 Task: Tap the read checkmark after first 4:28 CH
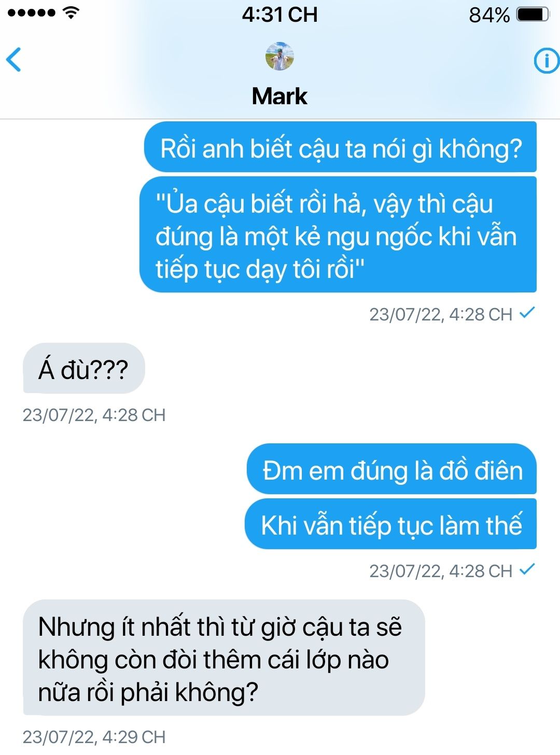[x=527, y=313]
